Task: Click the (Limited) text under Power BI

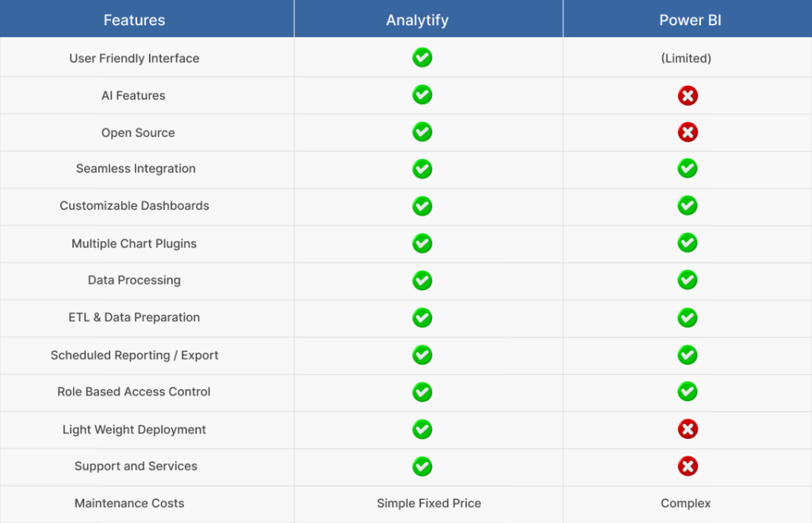Action: pos(686,59)
